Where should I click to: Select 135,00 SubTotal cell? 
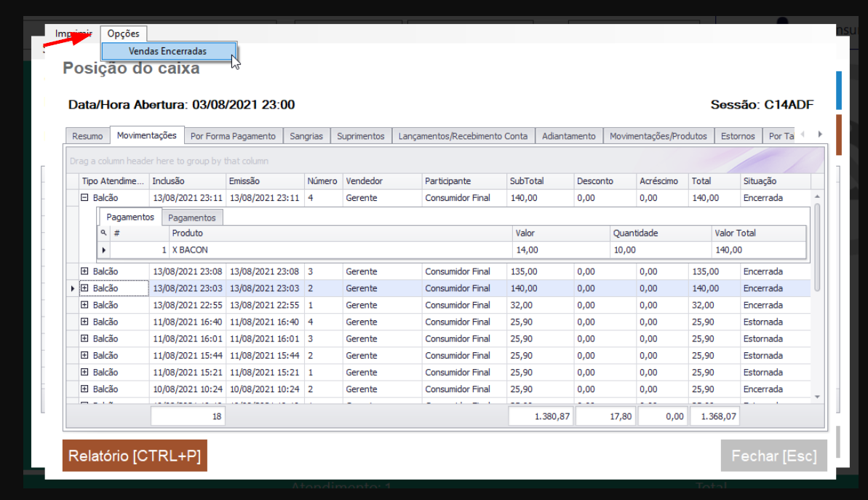(539, 271)
